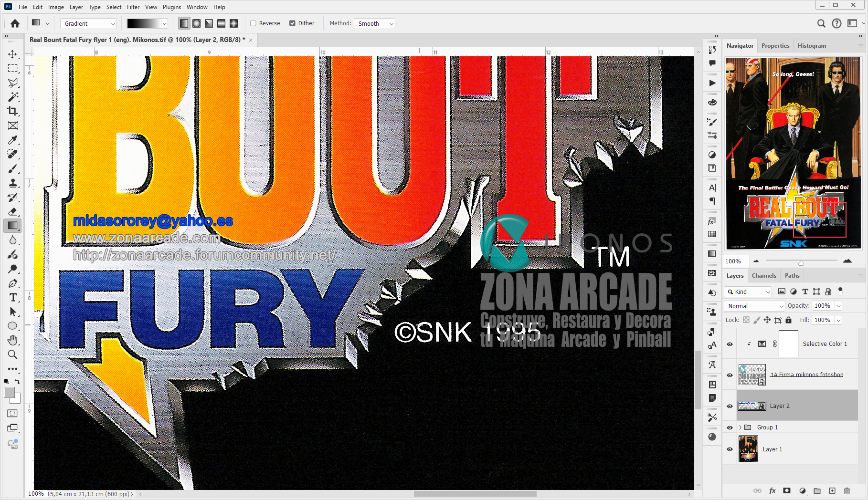Click the gradient preview swatch

(x=144, y=23)
